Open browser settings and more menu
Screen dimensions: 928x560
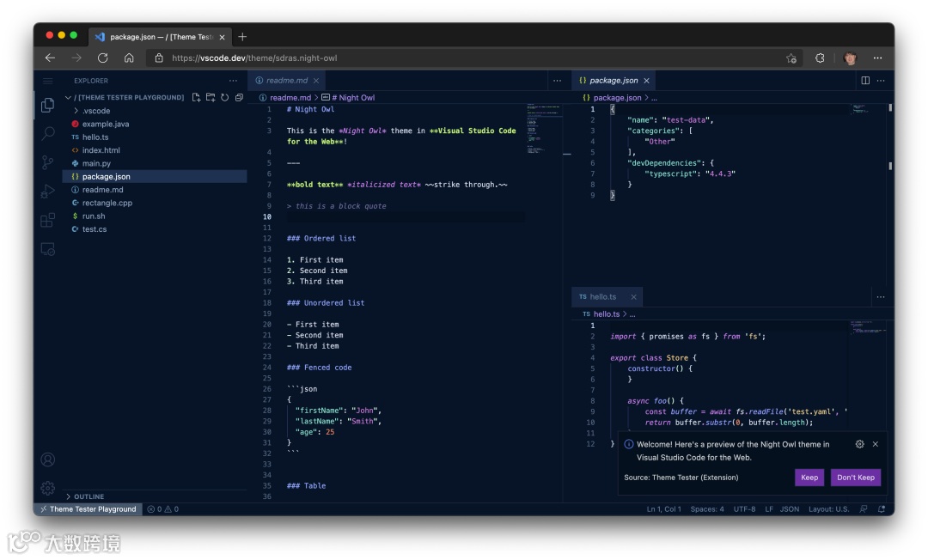[877, 58]
